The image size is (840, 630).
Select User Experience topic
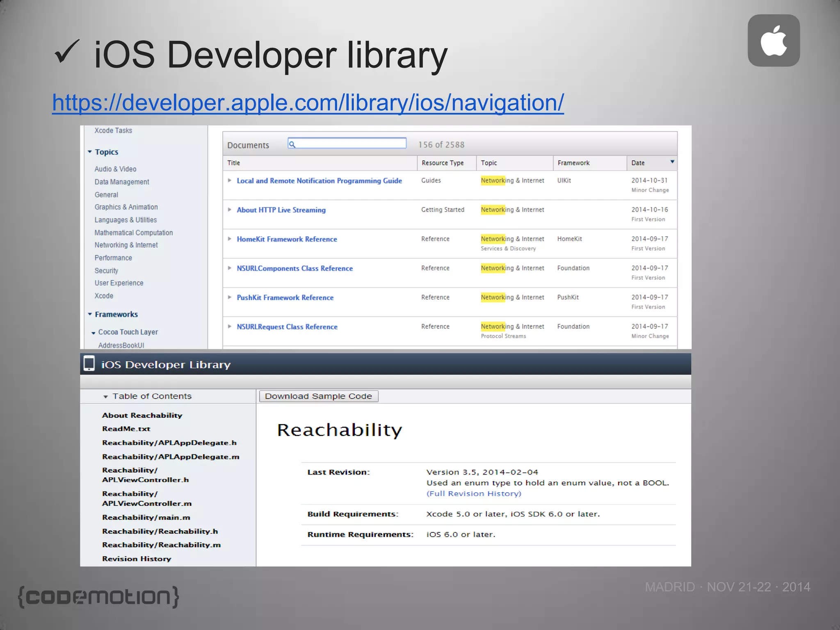119,283
